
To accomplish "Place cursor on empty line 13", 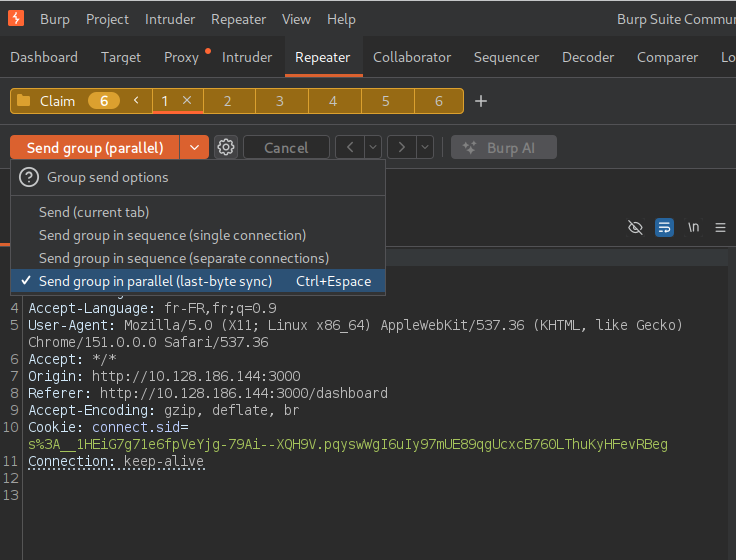I will (x=376, y=495).
